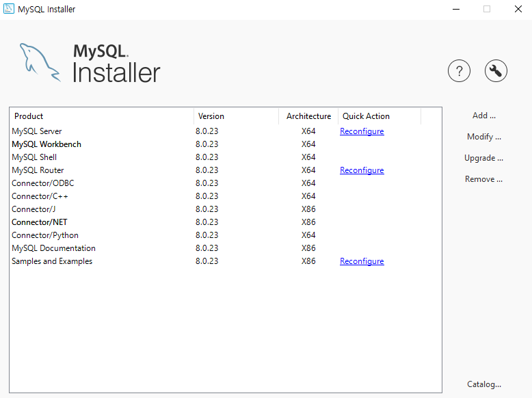The width and height of the screenshot is (532, 398).
Task: Click the Upgrade ... button
Action: (x=484, y=158)
